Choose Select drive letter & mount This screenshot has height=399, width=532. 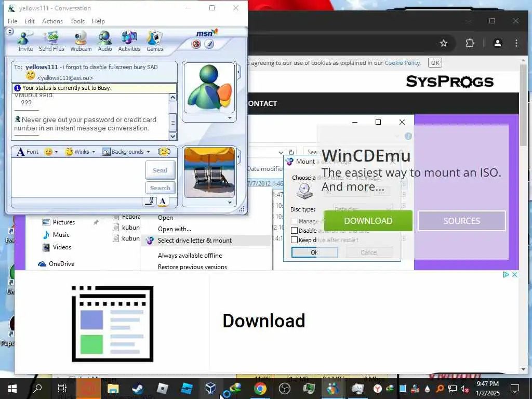point(206,240)
